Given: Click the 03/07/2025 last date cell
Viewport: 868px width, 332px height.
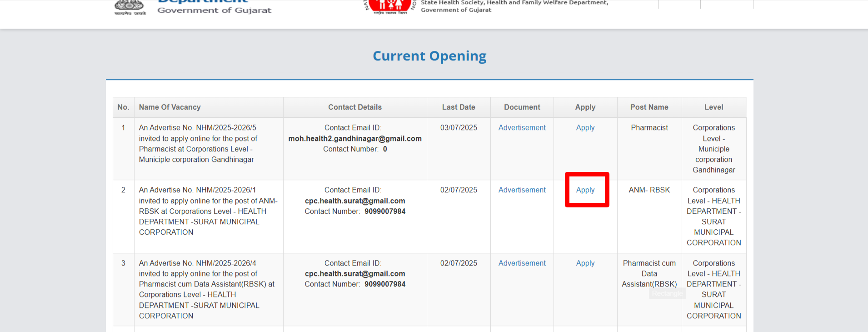Looking at the screenshot, I should point(458,128).
